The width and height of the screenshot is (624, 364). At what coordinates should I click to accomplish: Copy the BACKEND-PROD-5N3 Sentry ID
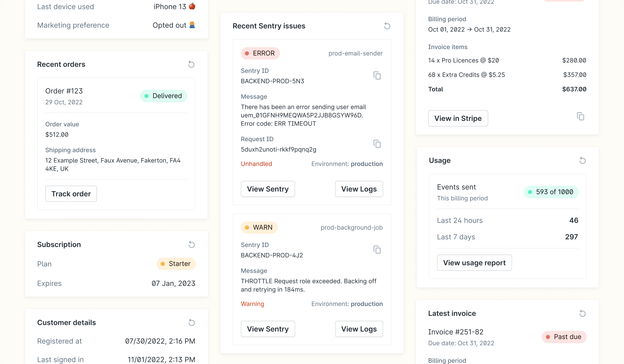point(377,76)
